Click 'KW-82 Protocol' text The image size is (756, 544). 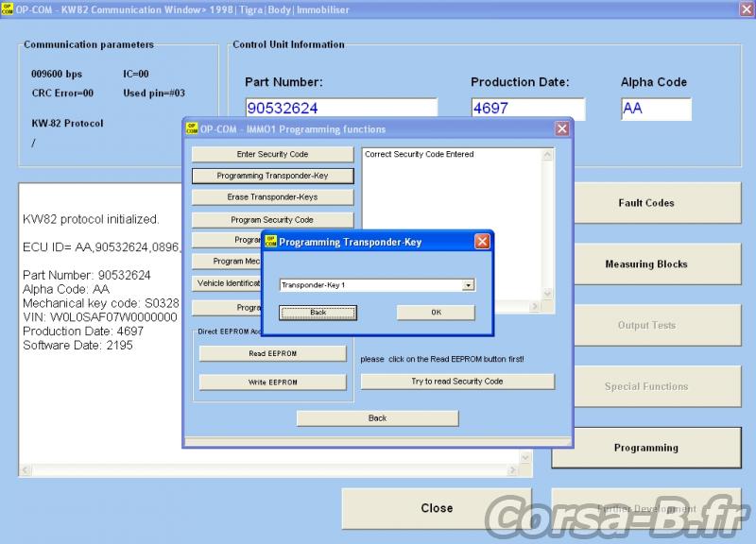coord(67,123)
